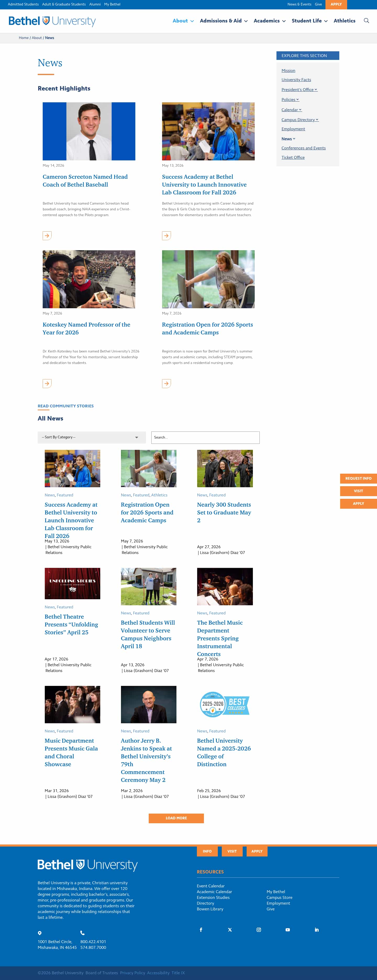Open the Sort By Category dropdown
This screenshot has height=980, width=377.
click(x=92, y=437)
